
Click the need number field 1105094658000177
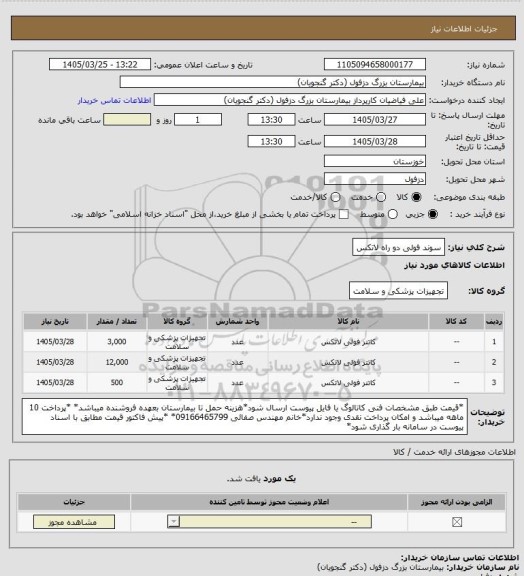point(375,64)
